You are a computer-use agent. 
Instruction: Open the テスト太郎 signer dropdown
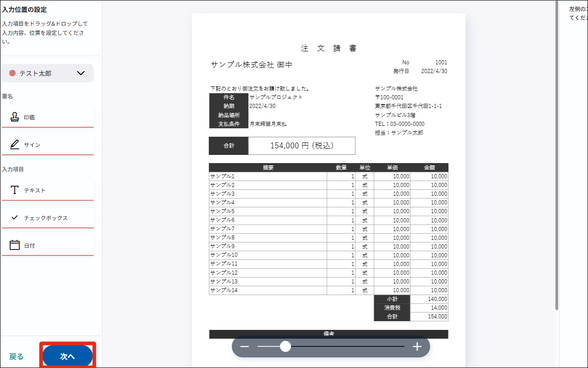pyautogui.click(x=47, y=73)
